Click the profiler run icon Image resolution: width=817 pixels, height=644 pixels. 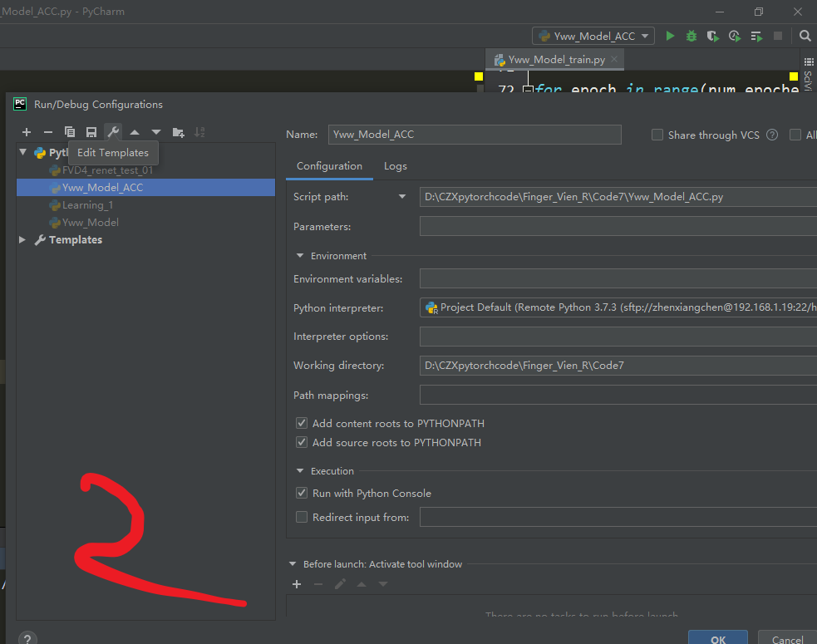click(x=735, y=36)
